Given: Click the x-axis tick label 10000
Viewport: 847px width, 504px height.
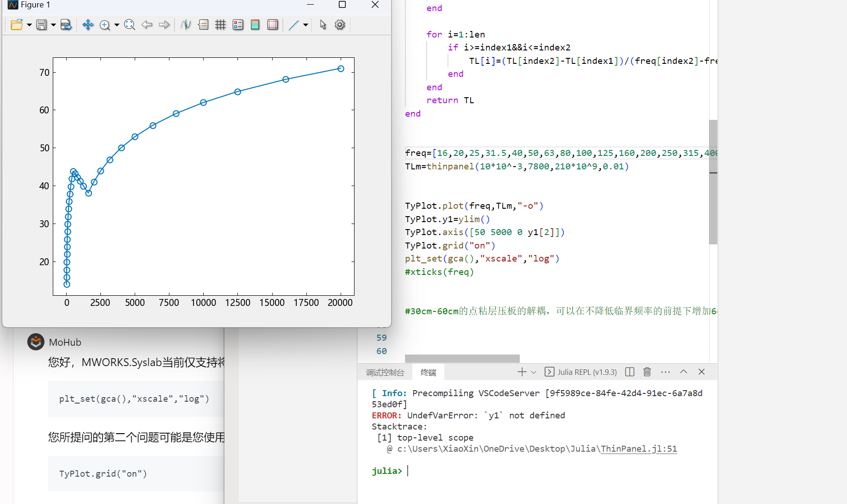Looking at the screenshot, I should point(203,303).
